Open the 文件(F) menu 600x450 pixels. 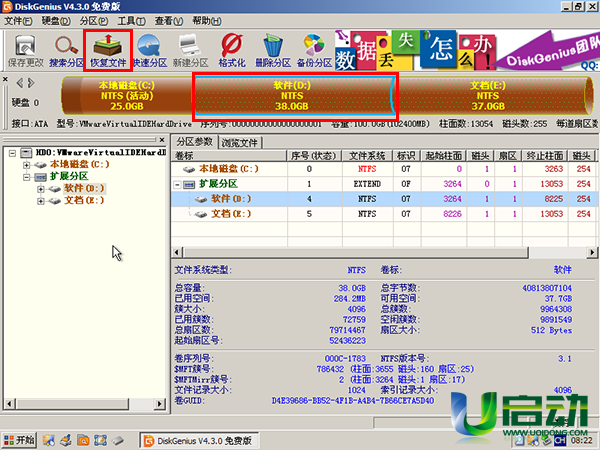[x=18, y=21]
